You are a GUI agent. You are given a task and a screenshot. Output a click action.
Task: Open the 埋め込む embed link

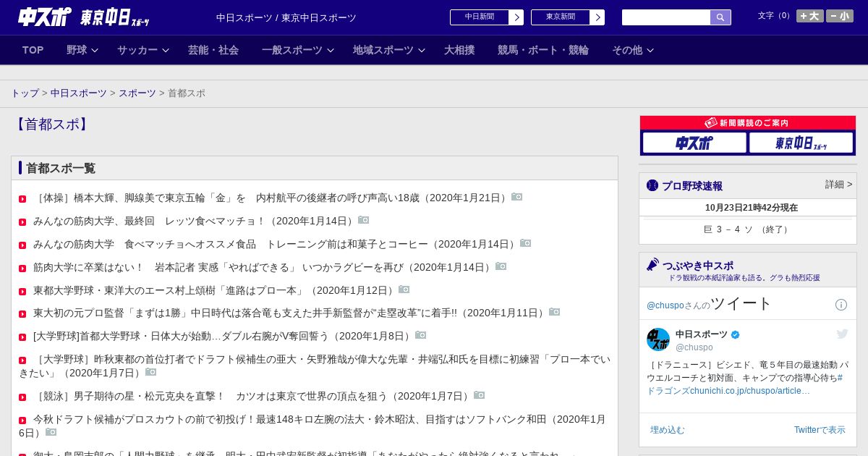[667, 430]
